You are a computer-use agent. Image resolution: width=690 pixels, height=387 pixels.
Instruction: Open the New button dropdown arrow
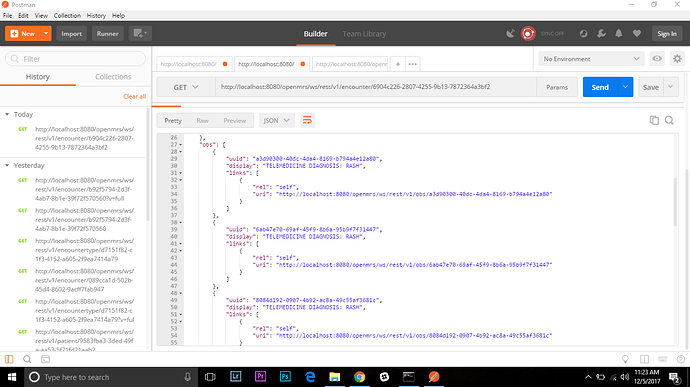tap(46, 33)
